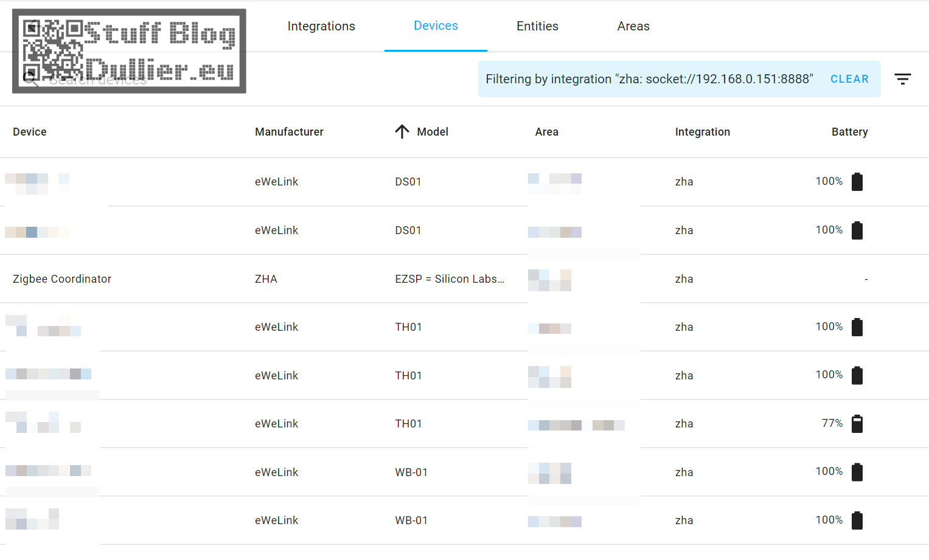This screenshot has width=929, height=560.
Task: Click the sort arrow beside Model
Action: point(402,132)
